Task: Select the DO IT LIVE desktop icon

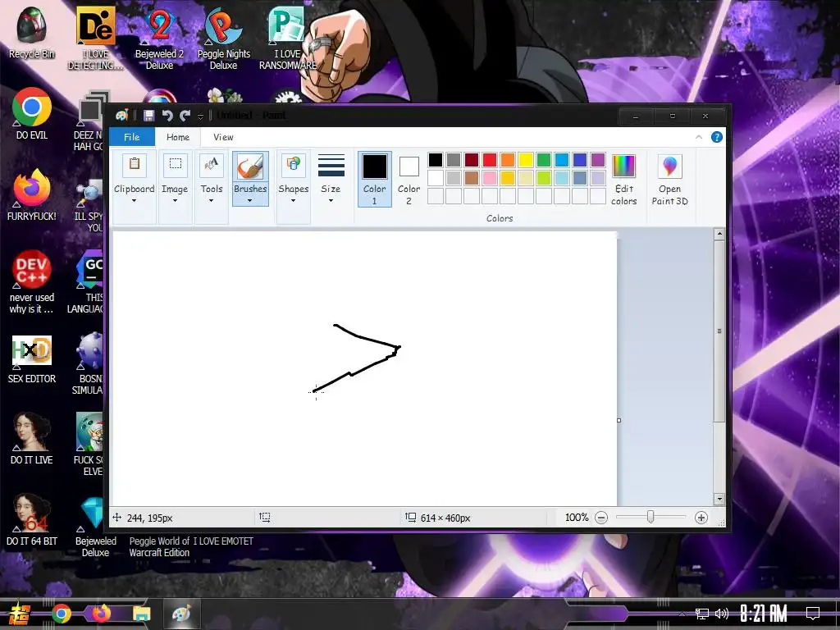Action: tap(32, 438)
